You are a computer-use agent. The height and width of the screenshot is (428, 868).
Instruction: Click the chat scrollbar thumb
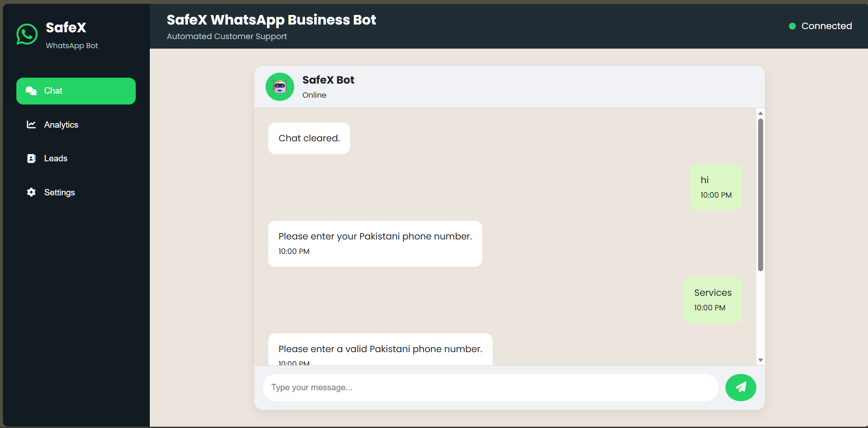pyautogui.click(x=760, y=195)
